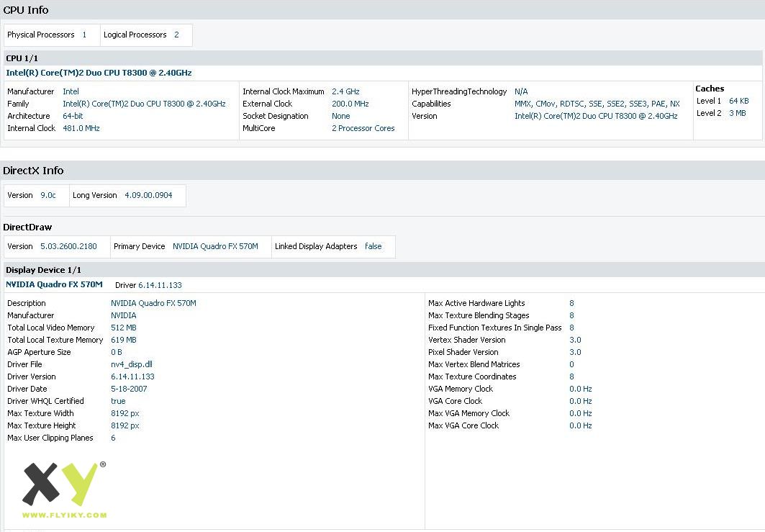
Task: Click the bold CPU name under CPU 1/1
Action: point(99,73)
